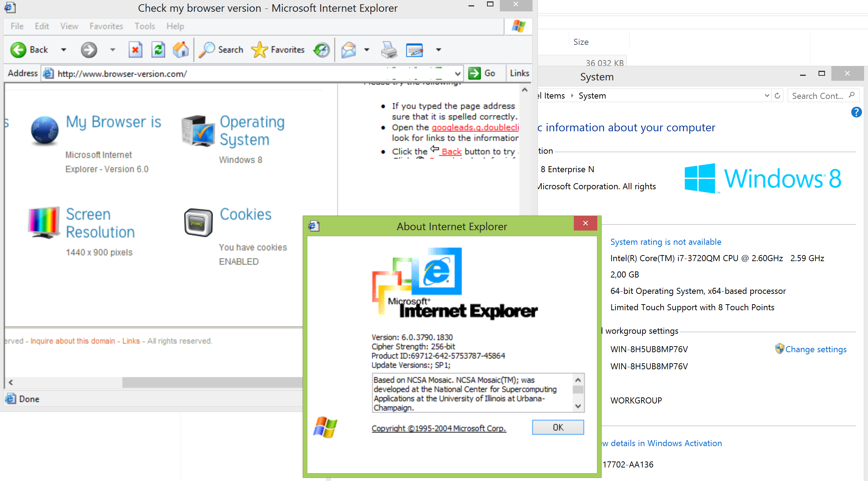
Task: Open the Edit menu
Action: coord(42,26)
